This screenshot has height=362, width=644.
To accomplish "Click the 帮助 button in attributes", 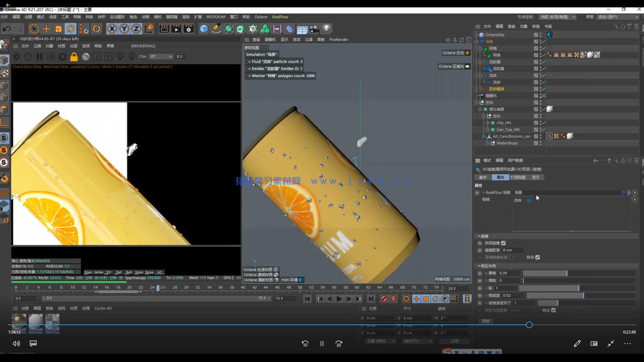I will (x=486, y=321).
